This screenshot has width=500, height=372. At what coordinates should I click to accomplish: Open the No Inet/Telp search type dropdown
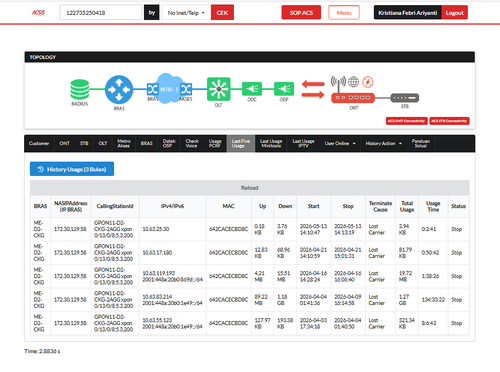coord(186,13)
